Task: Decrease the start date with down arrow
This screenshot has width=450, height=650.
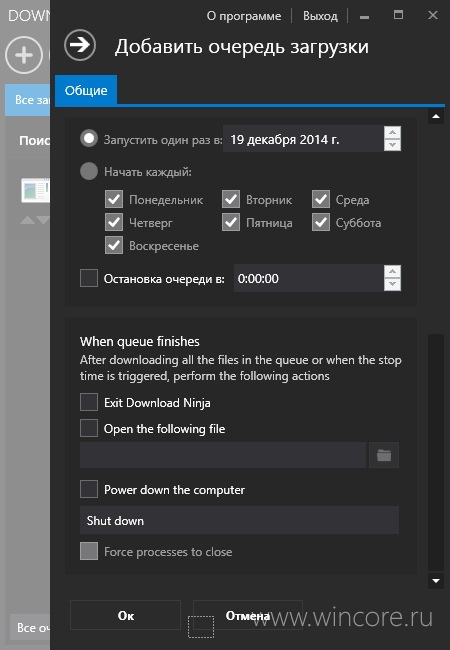Action: pos(392,145)
